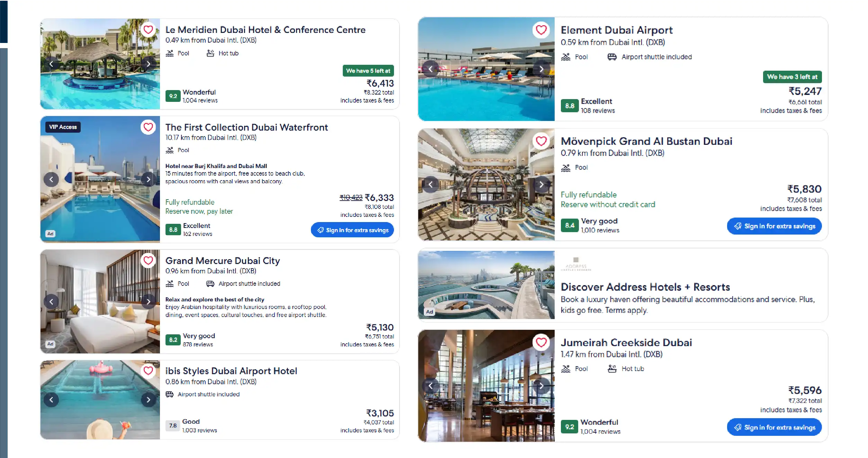Favorite the ibis Styles Dubai Airport Hotel

148,371
